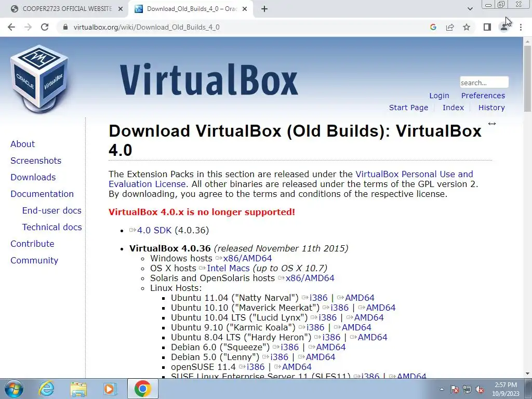
Task: Click the VirtualBox cube logo
Action: coord(39,79)
